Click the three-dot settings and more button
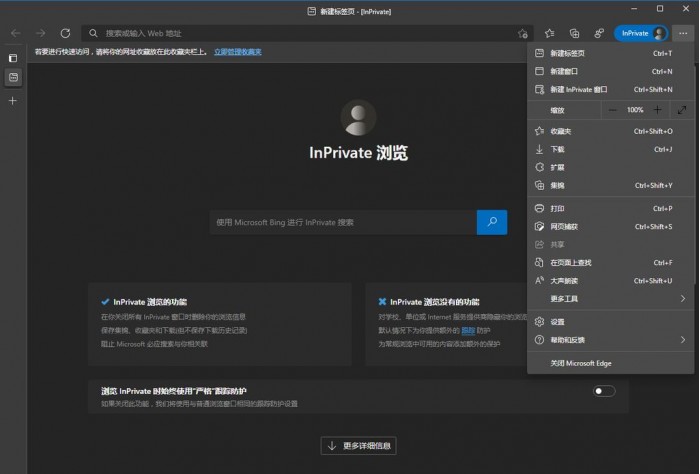The height and width of the screenshot is (474, 700). click(681, 33)
